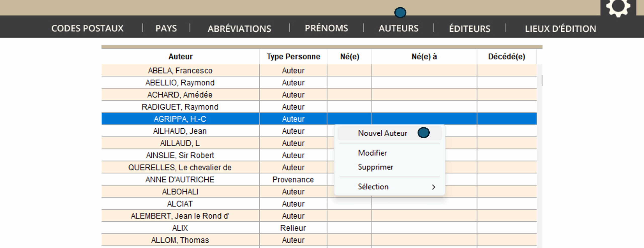Open the AUTEURS tab

pyautogui.click(x=398, y=28)
